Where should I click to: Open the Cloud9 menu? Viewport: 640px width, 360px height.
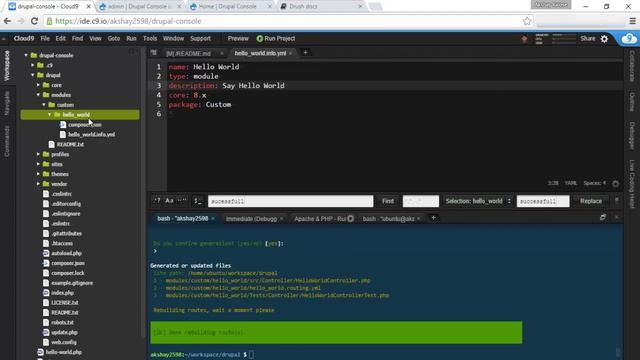click(x=24, y=38)
